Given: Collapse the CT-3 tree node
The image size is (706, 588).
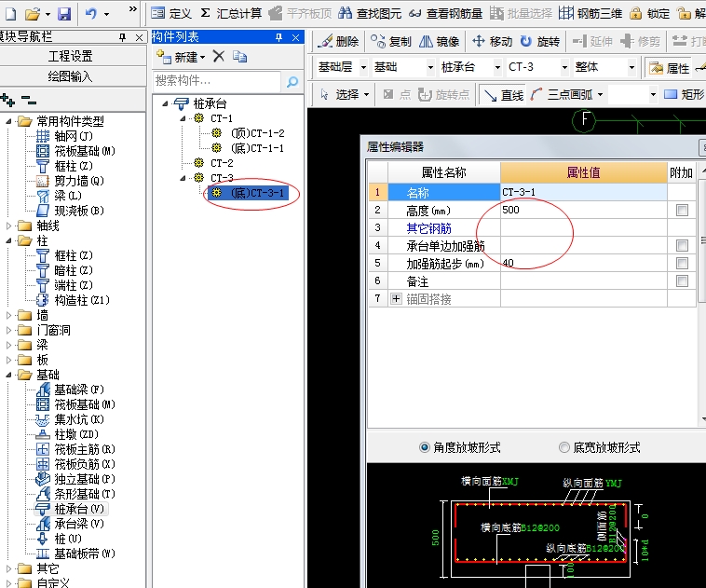Looking at the screenshot, I should [x=183, y=178].
